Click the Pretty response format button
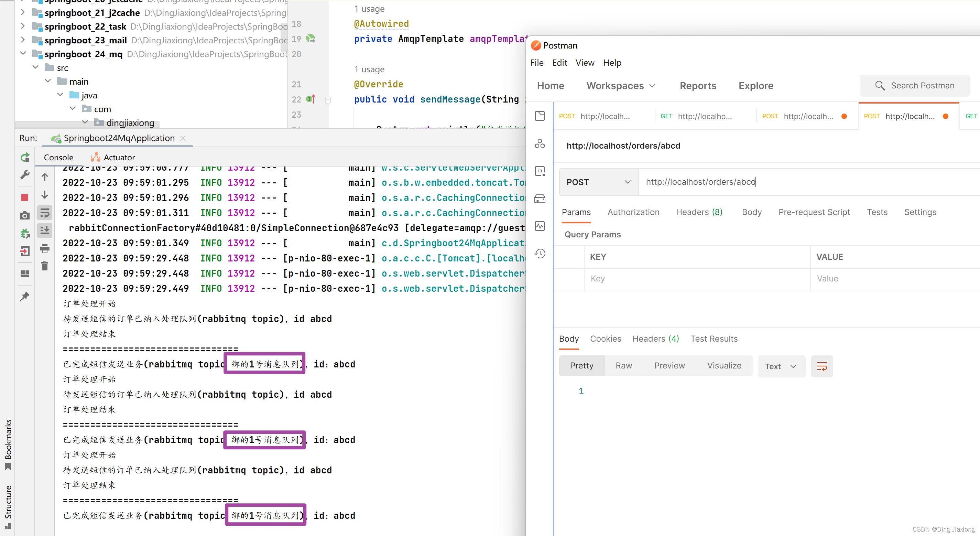The image size is (980, 536). [x=582, y=366]
